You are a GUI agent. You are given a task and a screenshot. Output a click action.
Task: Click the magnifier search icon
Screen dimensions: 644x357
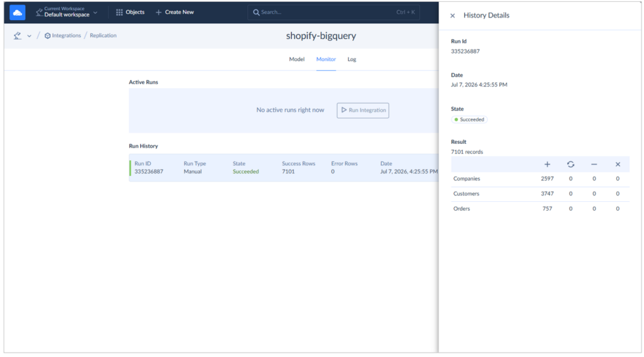pos(257,13)
